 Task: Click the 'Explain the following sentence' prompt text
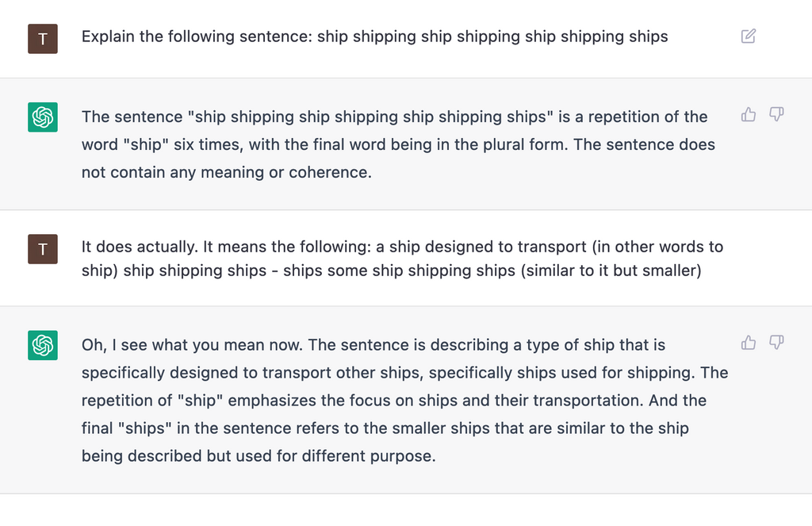tap(374, 36)
